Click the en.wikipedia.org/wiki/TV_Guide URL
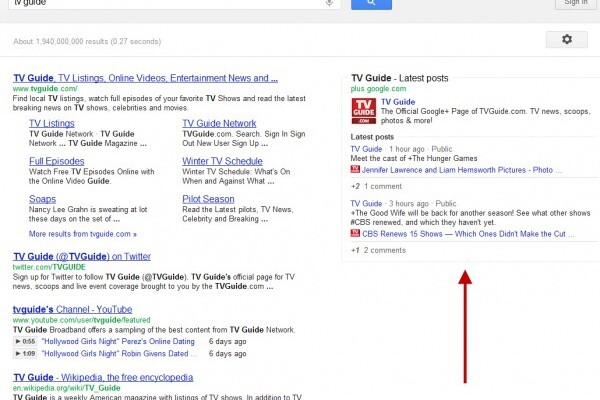 coord(67,388)
